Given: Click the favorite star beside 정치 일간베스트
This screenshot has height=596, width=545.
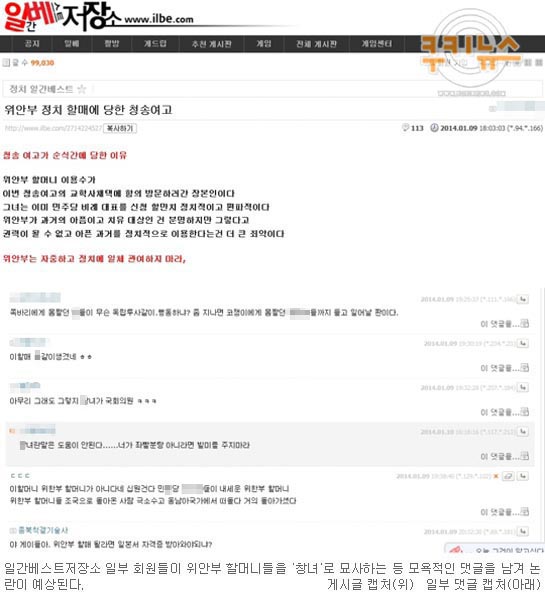Looking at the screenshot, I should point(82,89).
